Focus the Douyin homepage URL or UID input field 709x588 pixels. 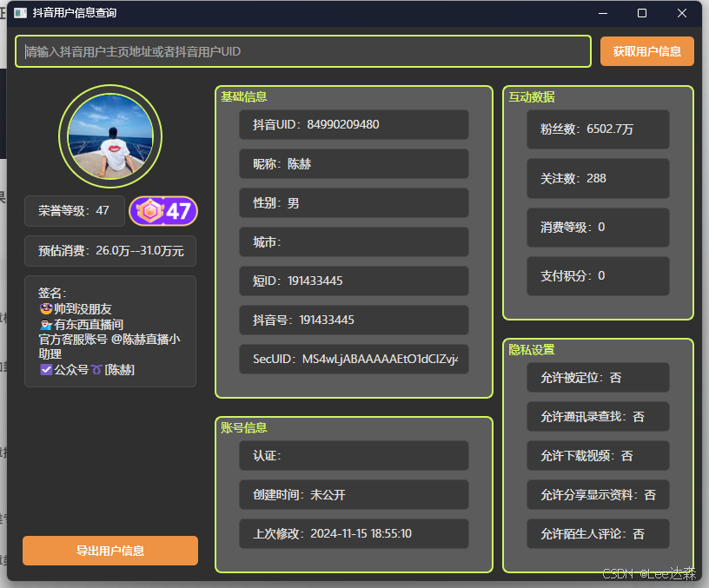303,51
